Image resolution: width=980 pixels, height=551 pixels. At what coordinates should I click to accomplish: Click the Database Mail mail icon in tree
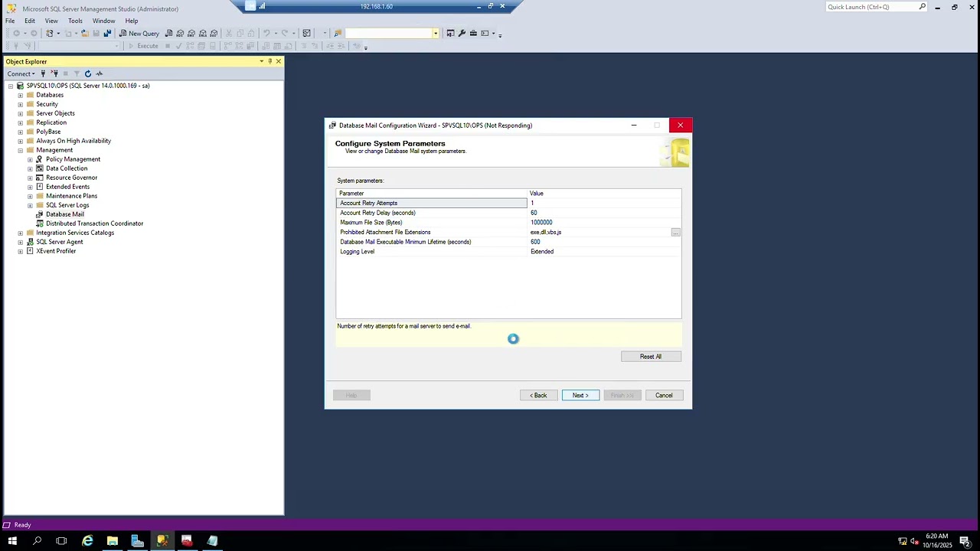[40, 214]
